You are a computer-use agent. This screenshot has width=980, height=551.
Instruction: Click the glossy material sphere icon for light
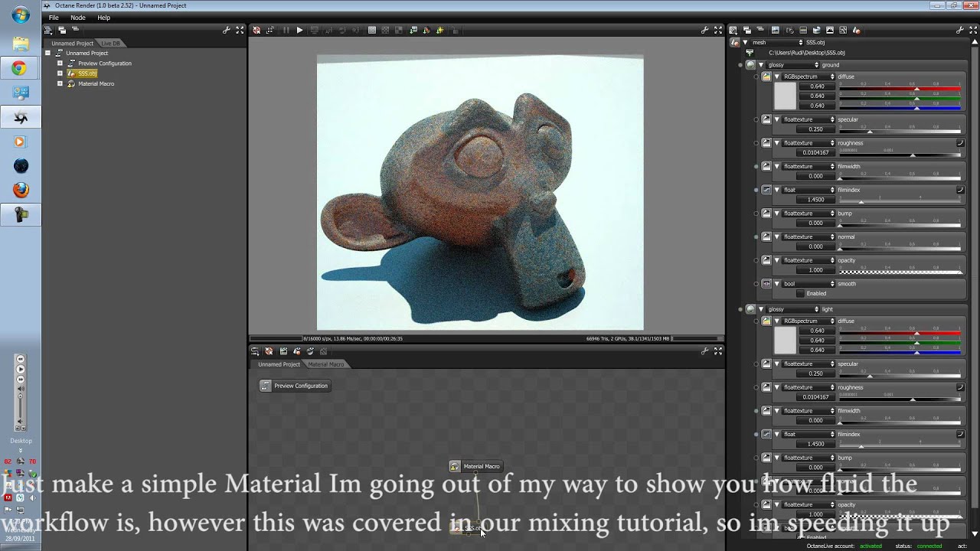751,309
